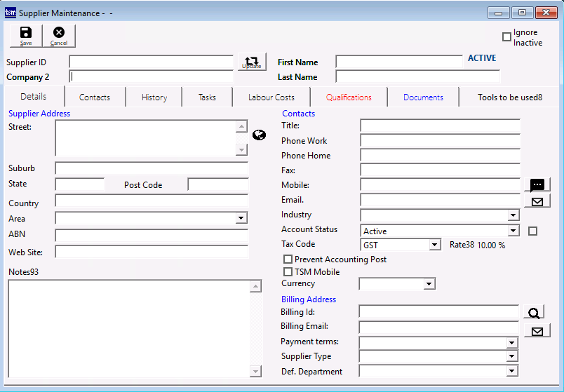The width and height of the screenshot is (564, 392).
Task: Click the SMS message icon beside Mobile
Action: click(537, 185)
